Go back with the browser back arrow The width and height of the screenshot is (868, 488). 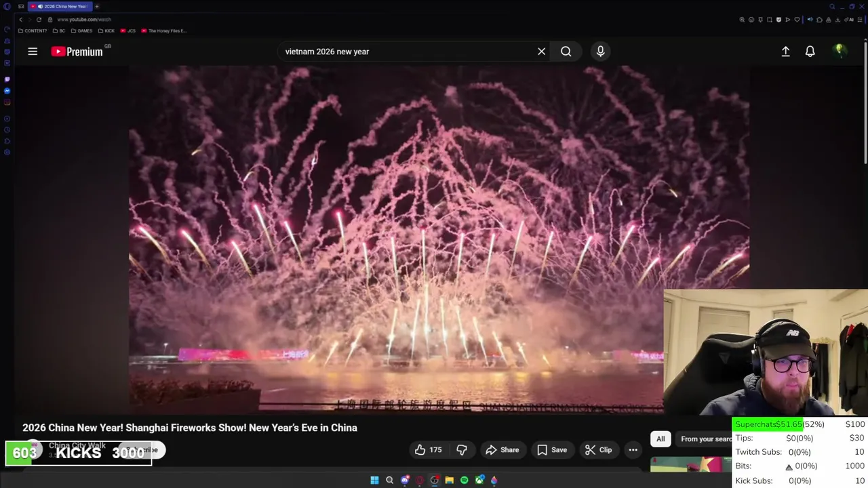point(20,20)
